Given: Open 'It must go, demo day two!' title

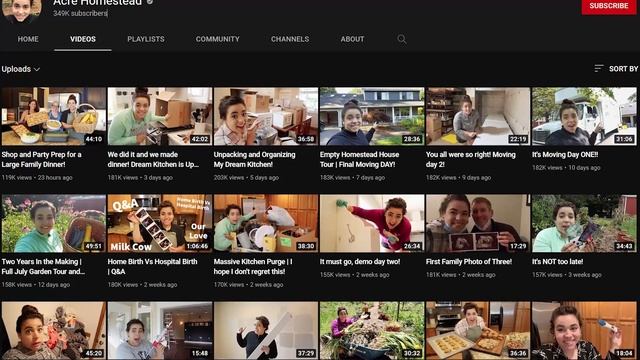Looking at the screenshot, I should click(360, 262).
